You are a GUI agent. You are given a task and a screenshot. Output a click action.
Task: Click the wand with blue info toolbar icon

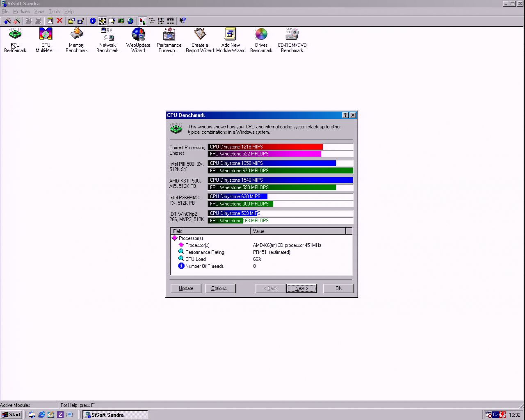click(7, 21)
